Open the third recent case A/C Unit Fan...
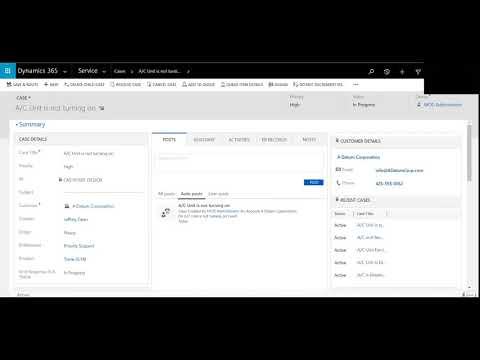 [371, 250]
